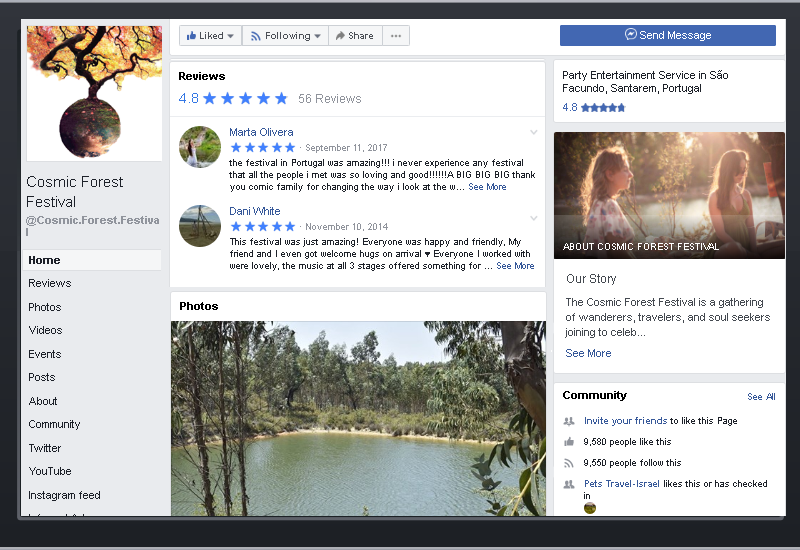The width and height of the screenshot is (800, 550).
Task: Click Marta Olivera's profile picture
Action: coord(200,147)
